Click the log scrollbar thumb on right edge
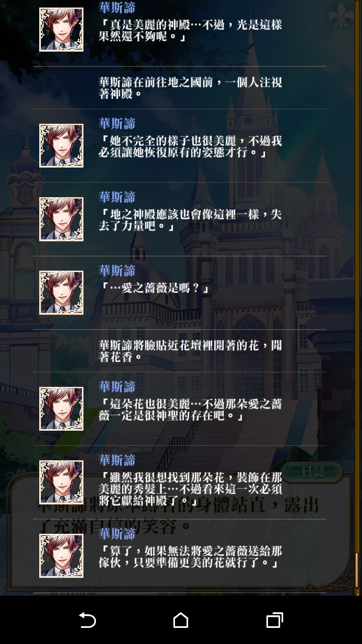 [357, 570]
